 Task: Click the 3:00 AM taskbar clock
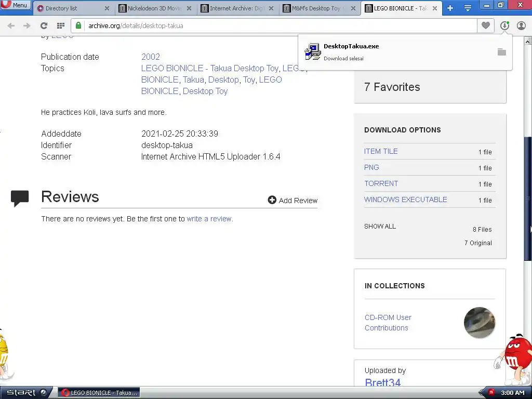(513, 393)
